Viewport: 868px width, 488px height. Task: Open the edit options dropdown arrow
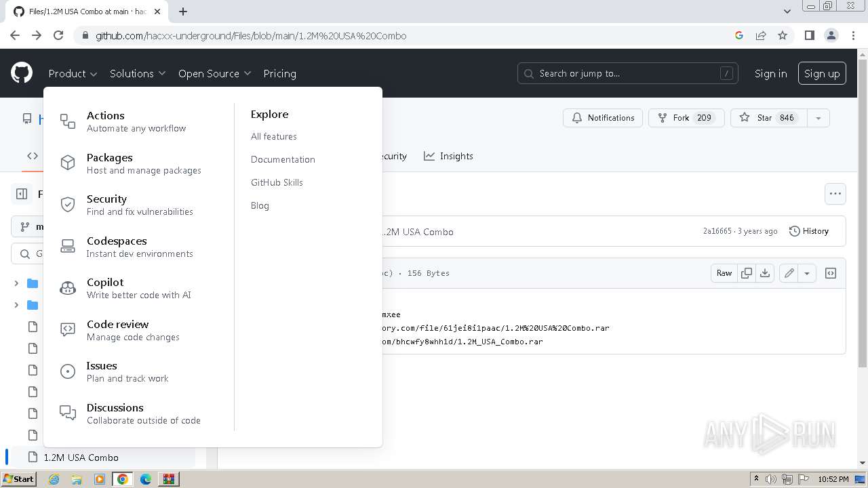(x=807, y=273)
